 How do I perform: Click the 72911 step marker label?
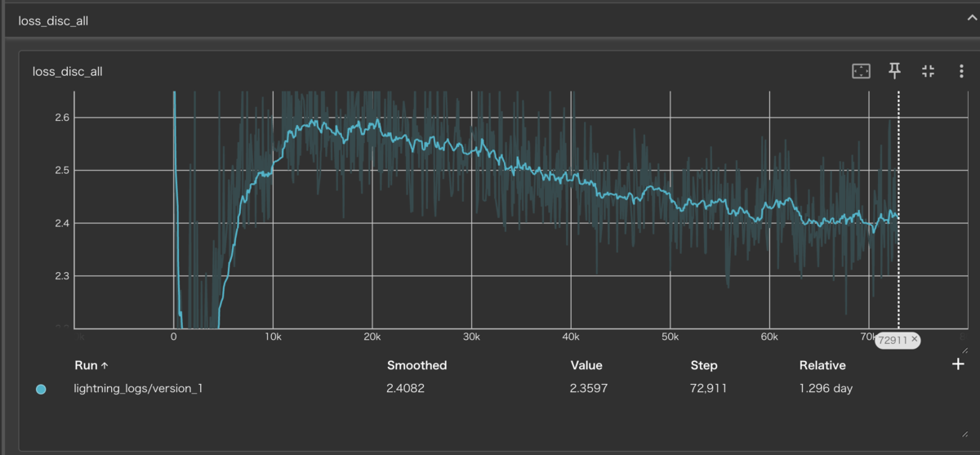coord(893,340)
